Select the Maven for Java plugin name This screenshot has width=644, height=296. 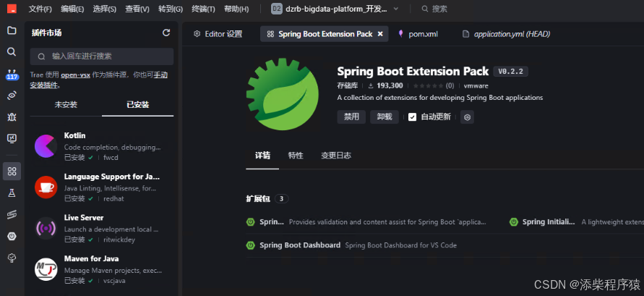pyautogui.click(x=92, y=259)
